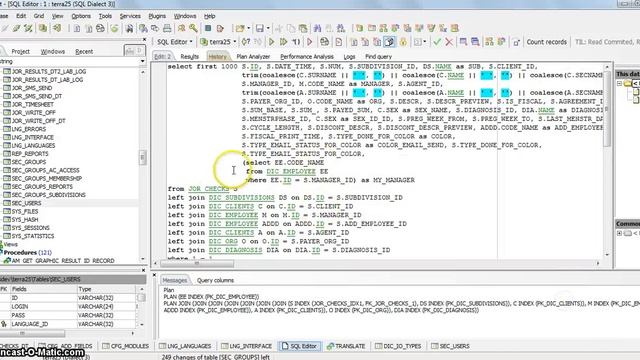Screen dimensions: 640x360
Task: Click the binoculars search icon
Action: coord(129,28)
